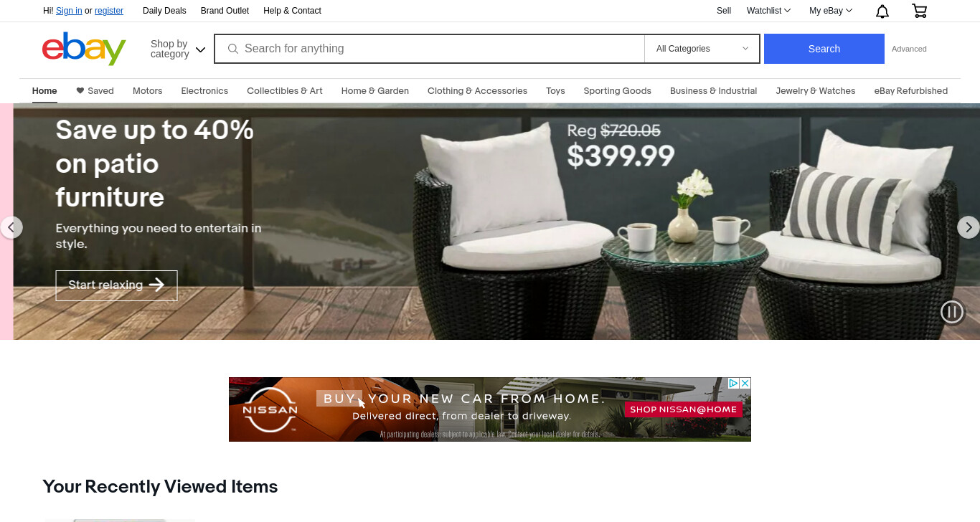Open the Home & Garden tab
This screenshot has height=522, width=980.
[374, 91]
